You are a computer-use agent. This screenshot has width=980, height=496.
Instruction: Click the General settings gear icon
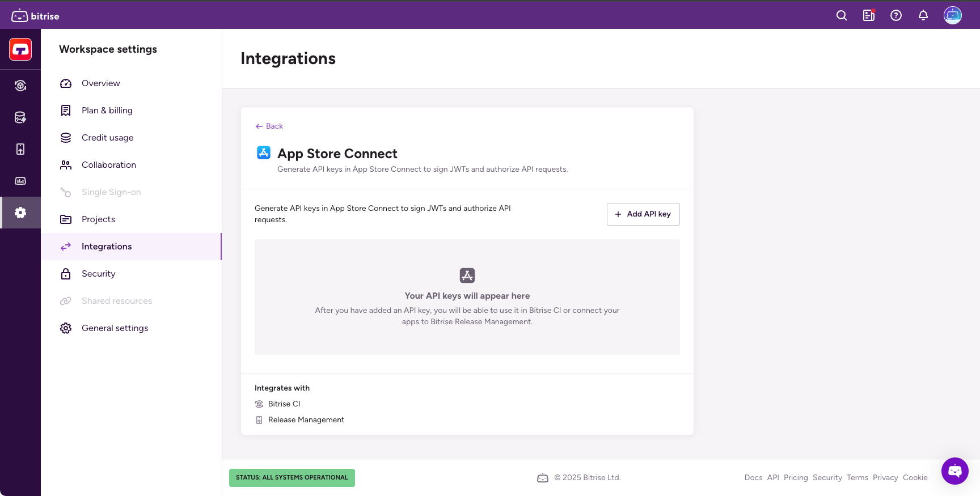[66, 328]
